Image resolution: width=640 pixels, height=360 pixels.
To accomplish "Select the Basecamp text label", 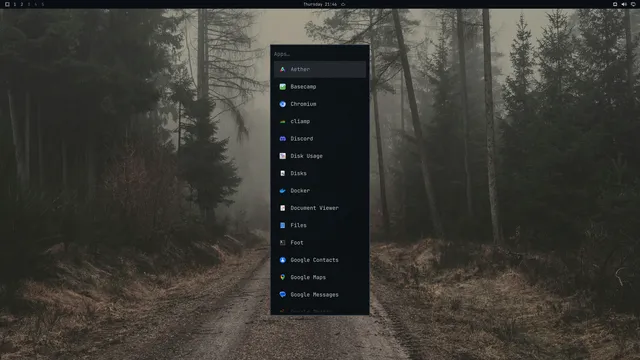I will point(303,87).
